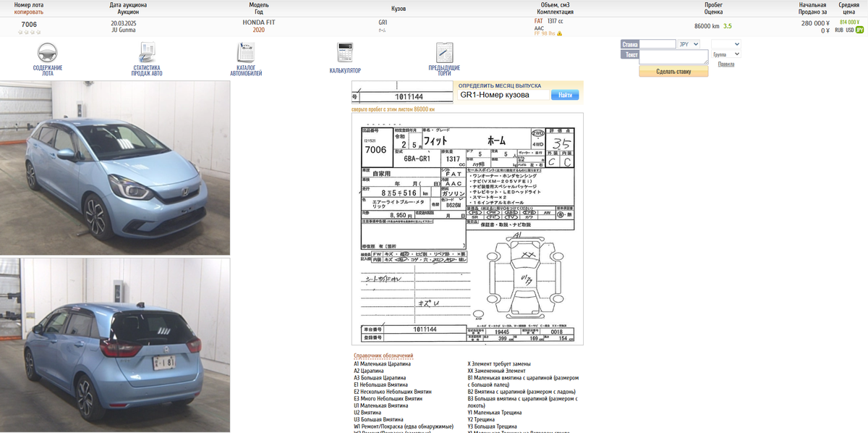Open the HONDA FIT model link
Image resolution: width=868 pixels, height=433 pixels.
point(258,24)
